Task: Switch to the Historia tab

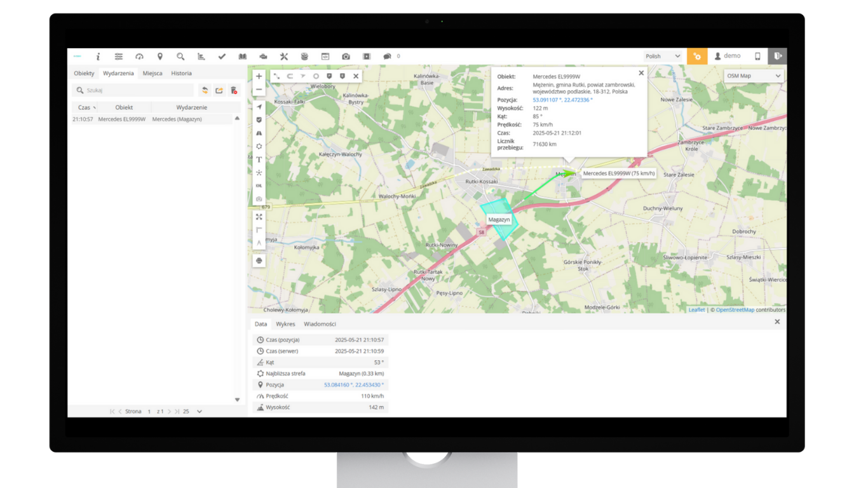Action: 181,73
